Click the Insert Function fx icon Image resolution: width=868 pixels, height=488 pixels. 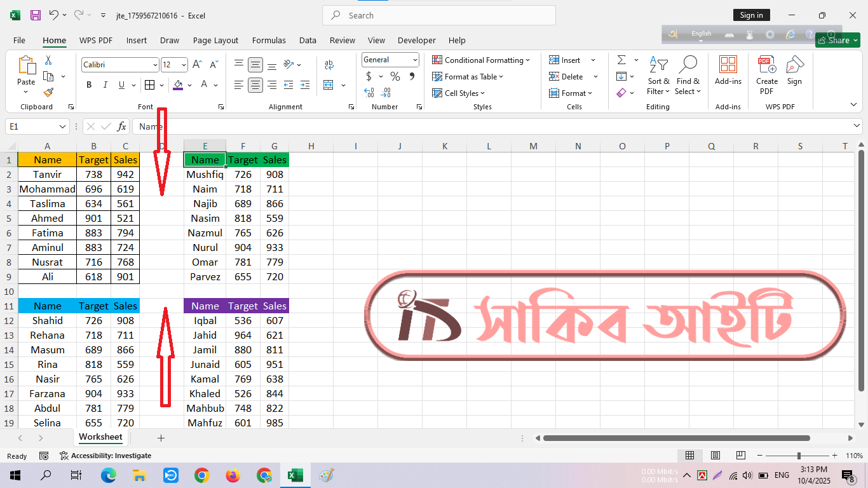point(121,126)
